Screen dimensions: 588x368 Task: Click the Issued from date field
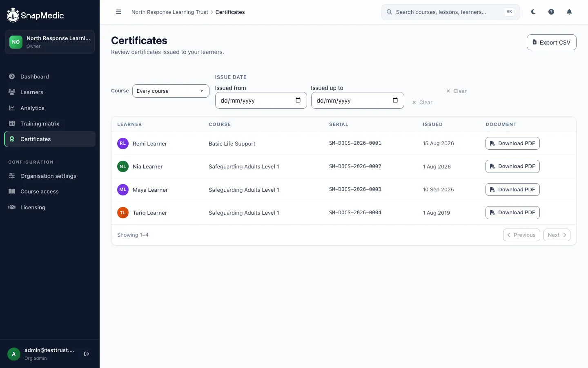click(x=261, y=100)
